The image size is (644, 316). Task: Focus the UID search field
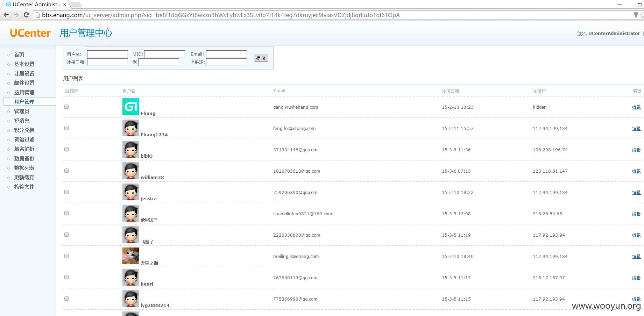(164, 54)
